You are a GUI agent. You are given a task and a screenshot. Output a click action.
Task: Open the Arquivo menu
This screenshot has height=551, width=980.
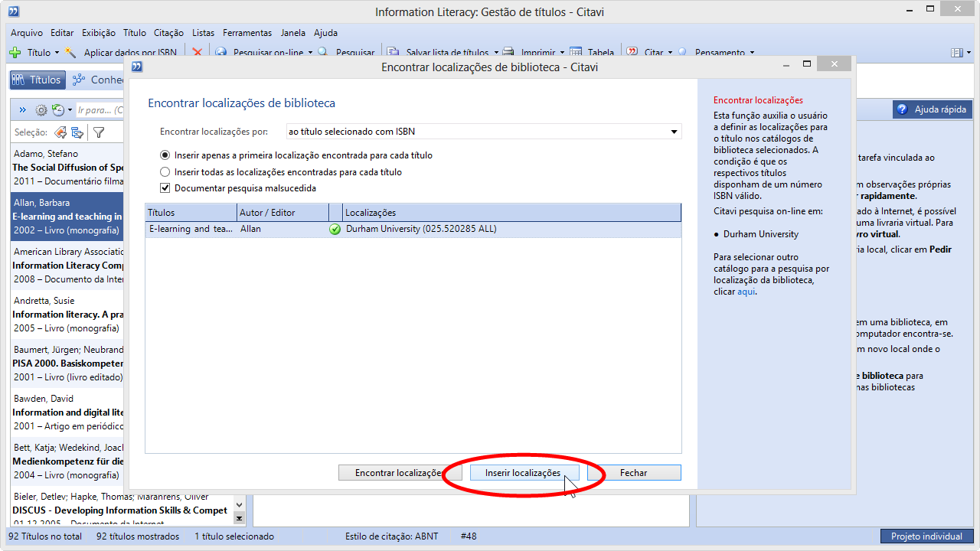point(27,33)
